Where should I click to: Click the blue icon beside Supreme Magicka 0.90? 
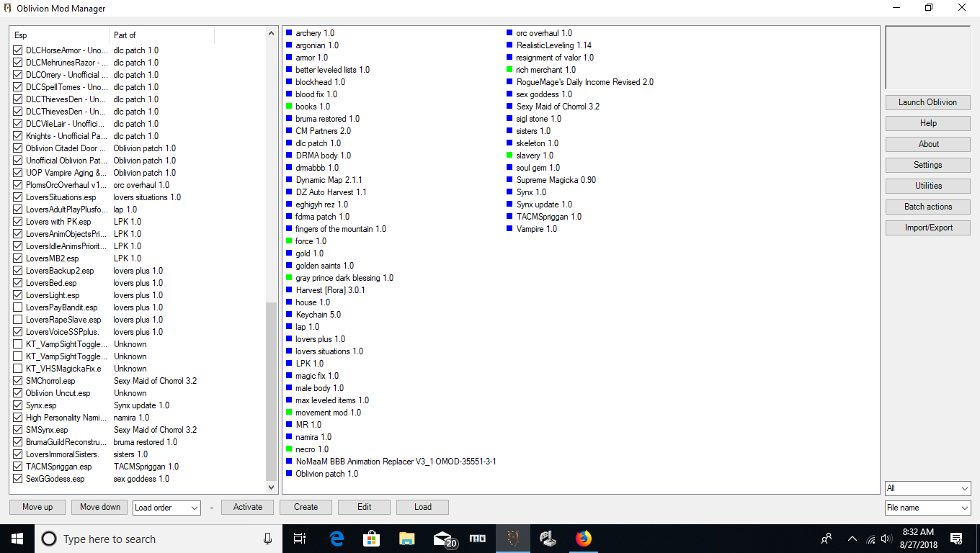pos(509,180)
